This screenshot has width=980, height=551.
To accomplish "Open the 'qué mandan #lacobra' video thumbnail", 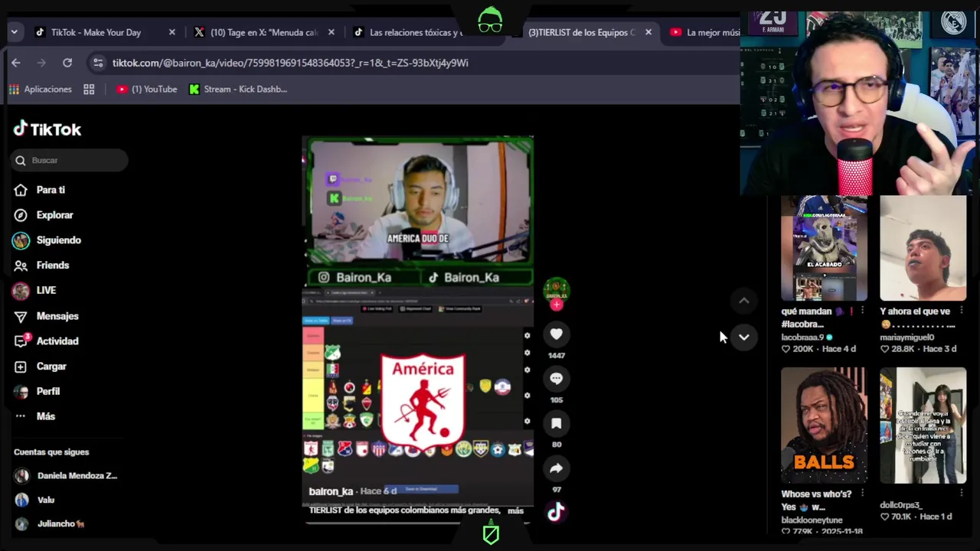I will 824,248.
